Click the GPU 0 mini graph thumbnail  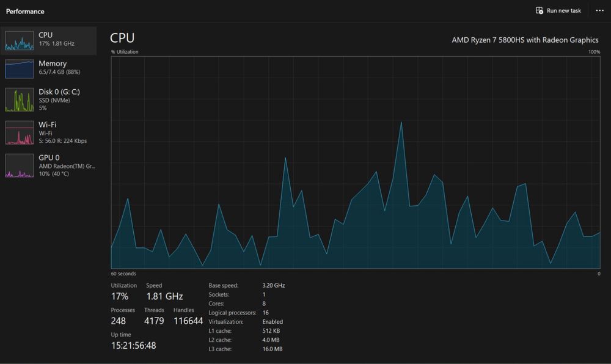click(x=19, y=166)
